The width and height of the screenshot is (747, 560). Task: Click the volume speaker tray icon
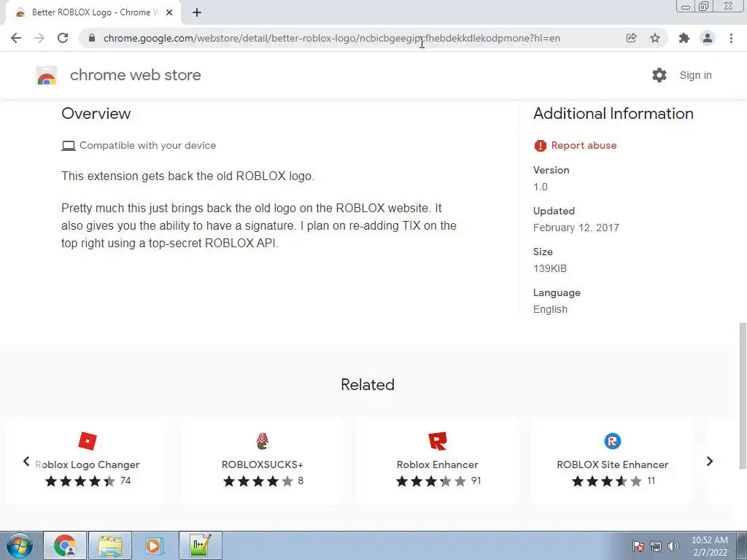[x=673, y=546]
